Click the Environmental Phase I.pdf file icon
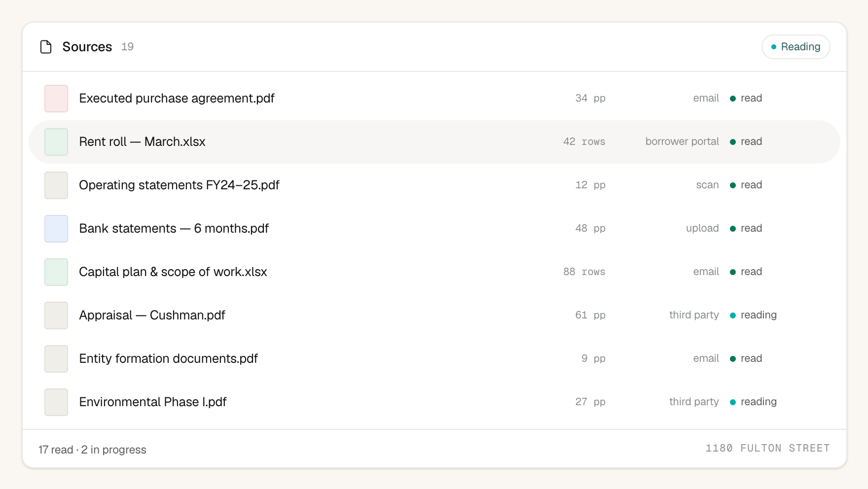This screenshot has height=489, width=868. click(x=56, y=402)
